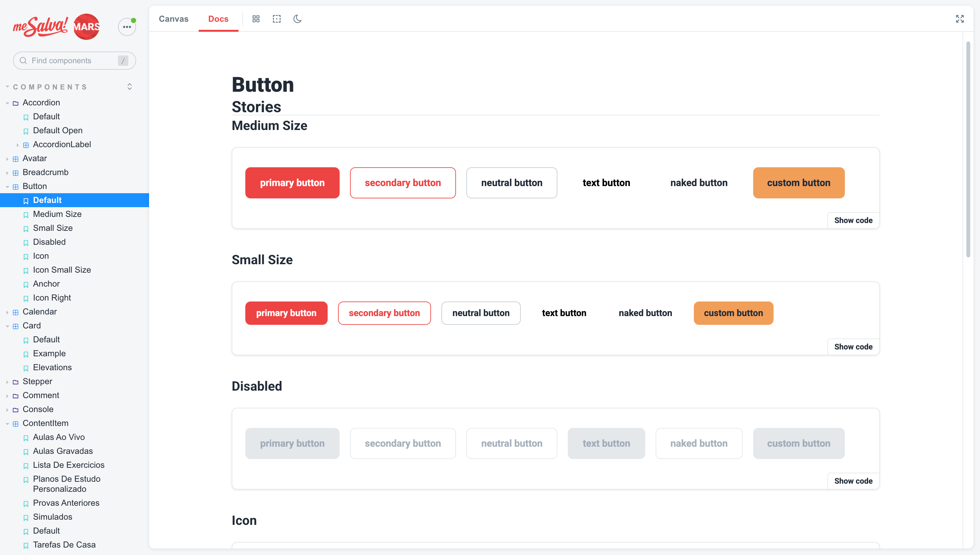Image resolution: width=980 pixels, height=555 pixels.
Task: Click the small neutral button
Action: click(481, 313)
